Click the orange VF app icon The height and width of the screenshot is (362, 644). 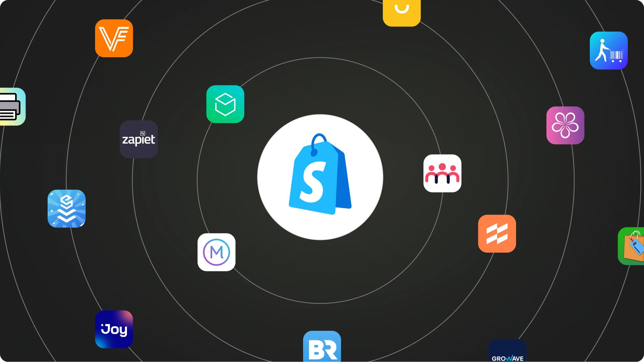pos(114,39)
